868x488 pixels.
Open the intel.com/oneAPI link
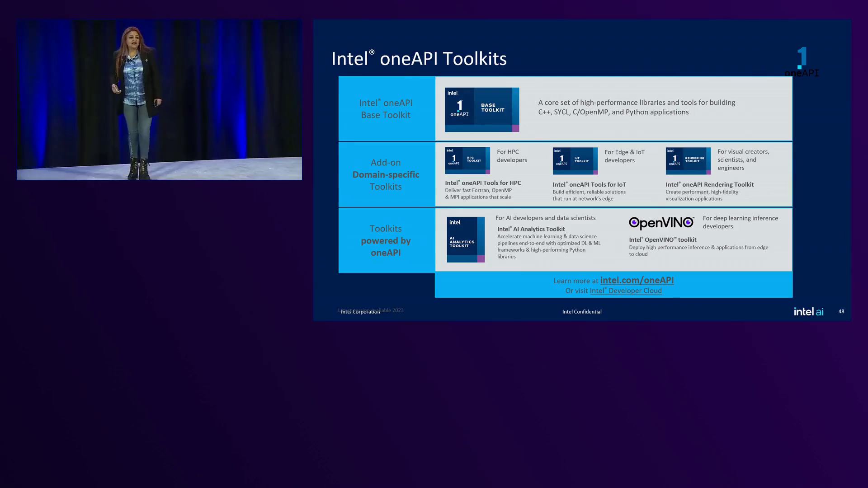click(x=637, y=280)
